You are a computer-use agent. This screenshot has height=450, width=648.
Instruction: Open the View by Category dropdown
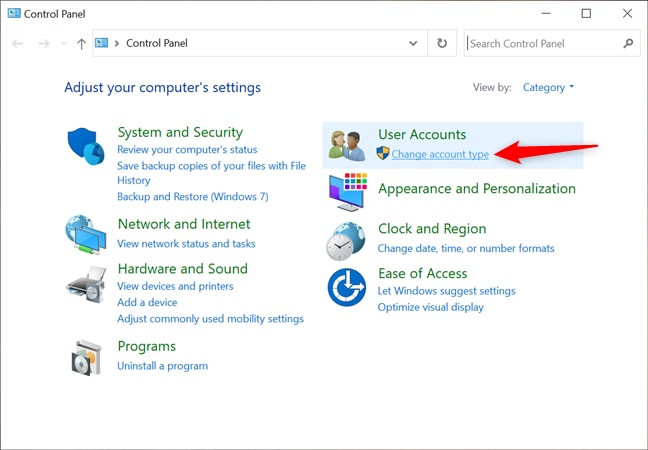(x=548, y=88)
